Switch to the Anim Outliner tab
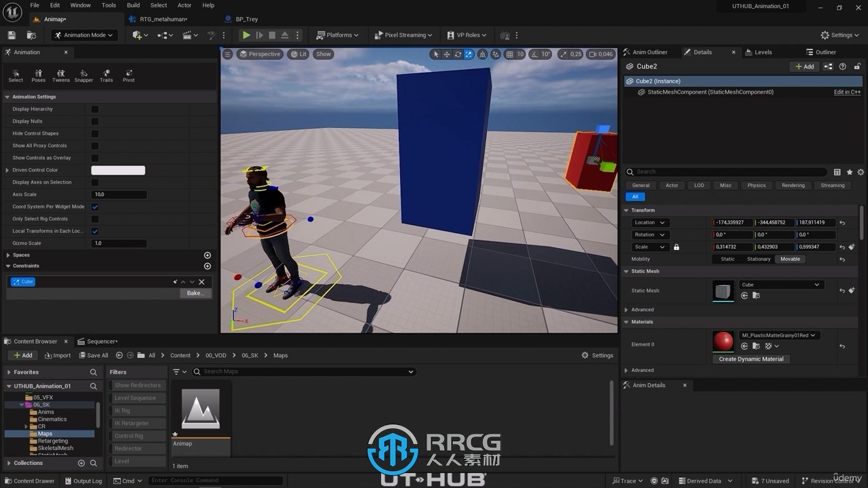 [x=650, y=52]
